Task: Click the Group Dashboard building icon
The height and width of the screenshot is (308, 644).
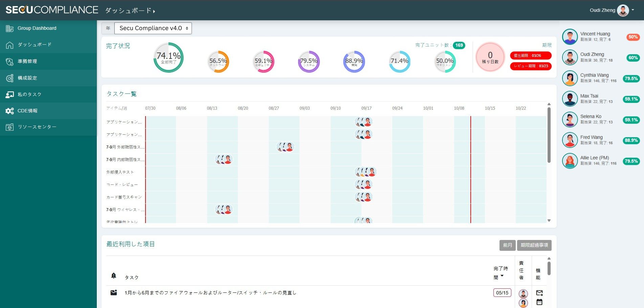Action: [9, 28]
